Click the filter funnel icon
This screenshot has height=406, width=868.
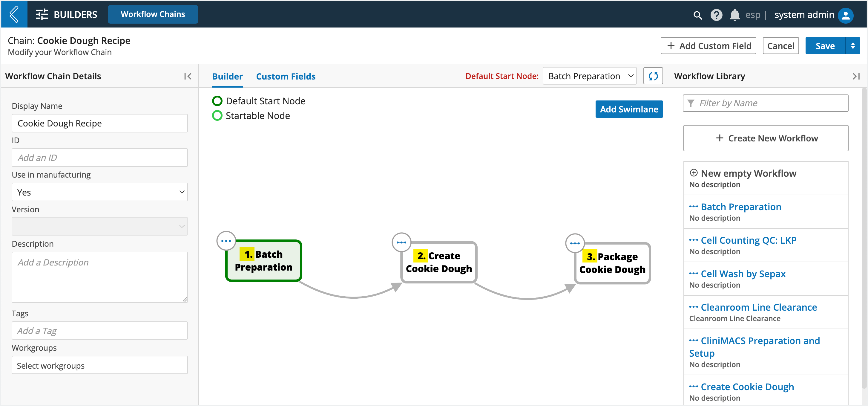point(691,103)
